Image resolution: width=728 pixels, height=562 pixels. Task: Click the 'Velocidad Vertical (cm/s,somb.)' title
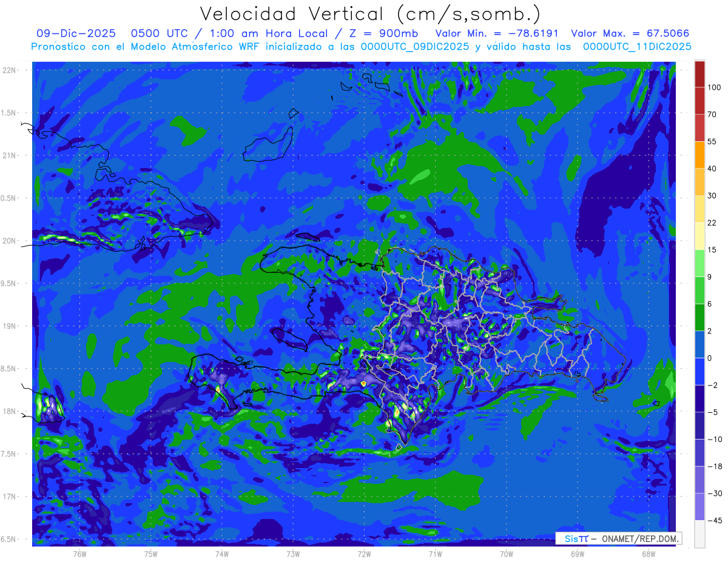click(x=370, y=14)
